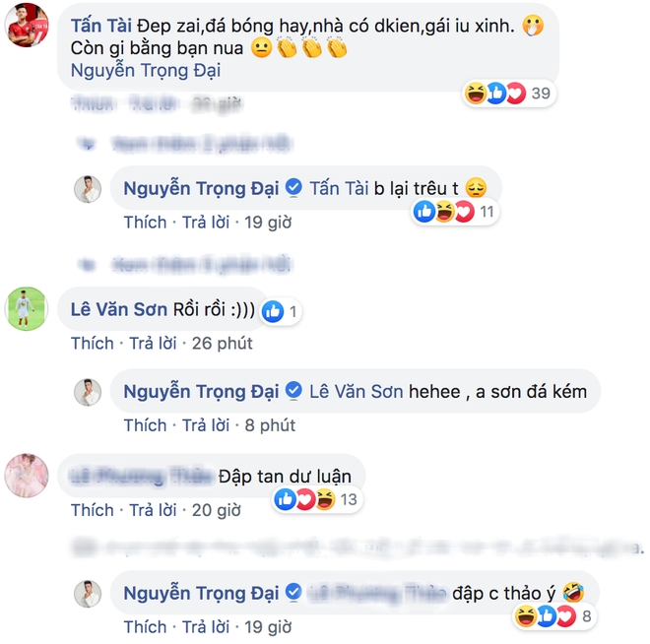The width and height of the screenshot is (650, 644).
Task: Click the verified badge on the 'a sơn đá kém' reply
Action: click(293, 390)
